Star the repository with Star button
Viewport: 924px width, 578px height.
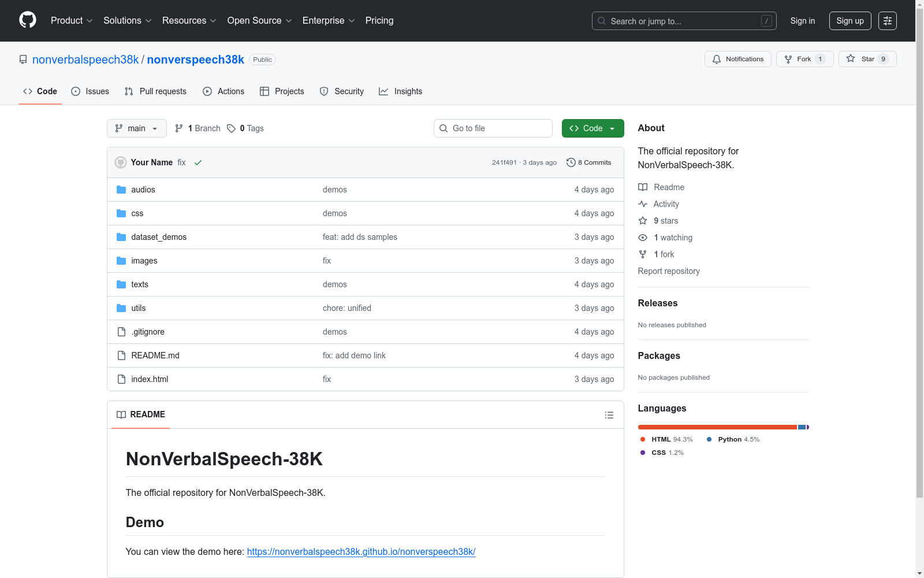coord(867,59)
